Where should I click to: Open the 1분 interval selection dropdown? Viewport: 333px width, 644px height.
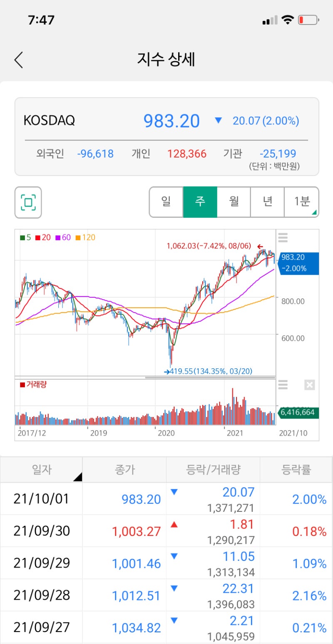pos(301,202)
